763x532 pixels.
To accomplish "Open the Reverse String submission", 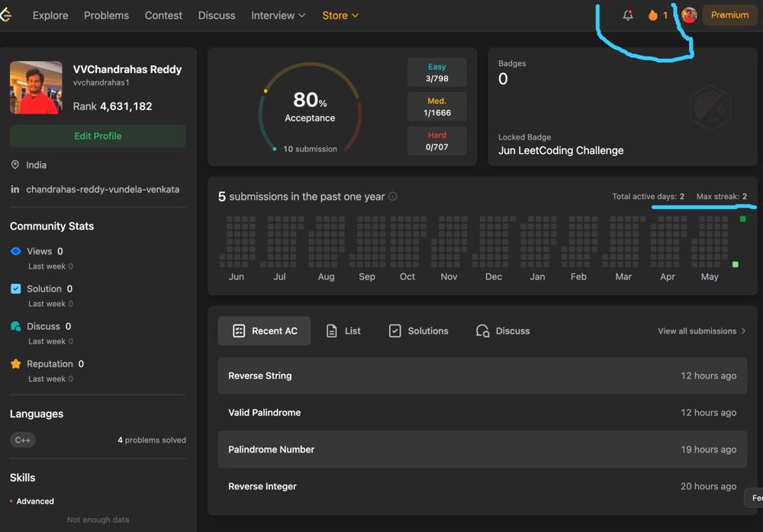I will [x=260, y=376].
